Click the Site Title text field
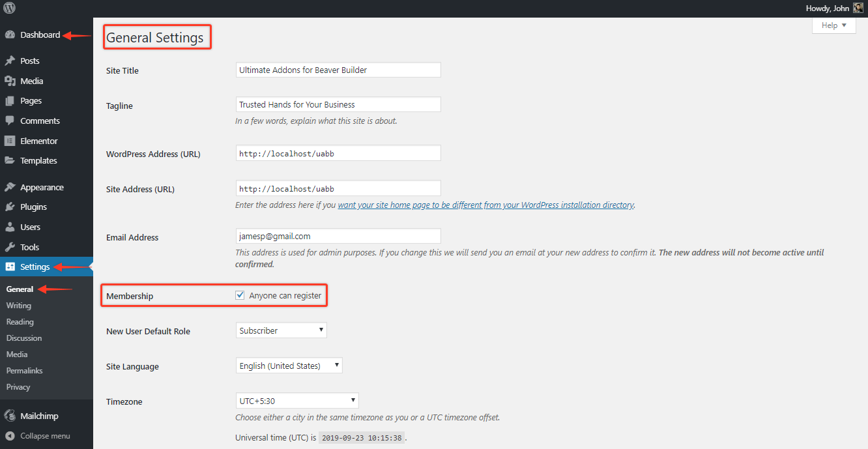Viewport: 868px width, 449px height. pos(338,70)
